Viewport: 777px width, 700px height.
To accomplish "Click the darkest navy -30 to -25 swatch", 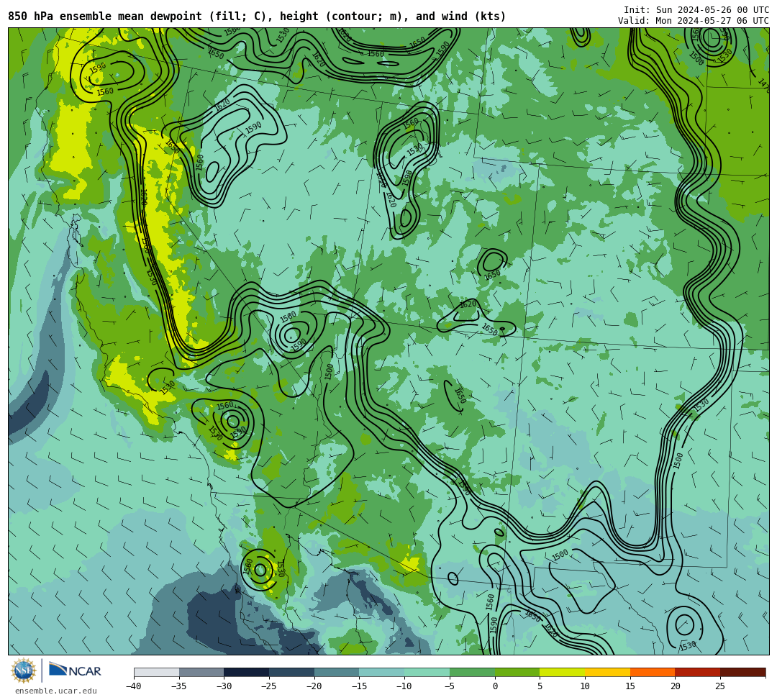I will coord(247,672).
